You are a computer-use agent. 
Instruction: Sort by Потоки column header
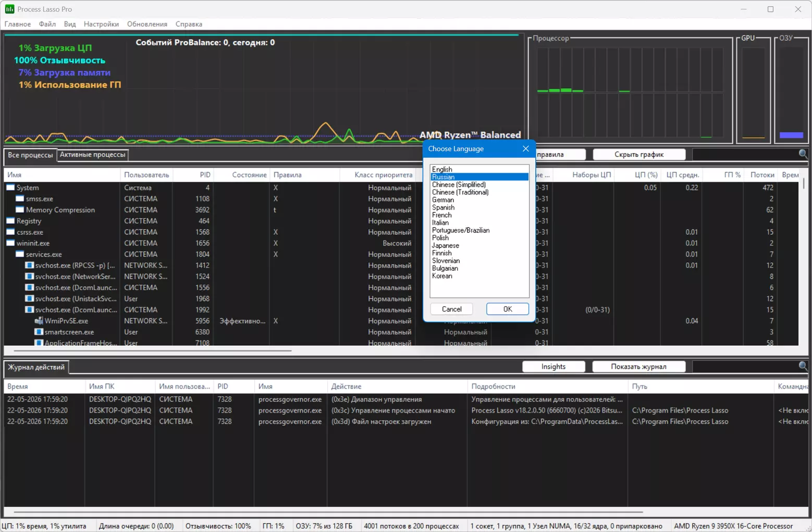tap(761, 175)
